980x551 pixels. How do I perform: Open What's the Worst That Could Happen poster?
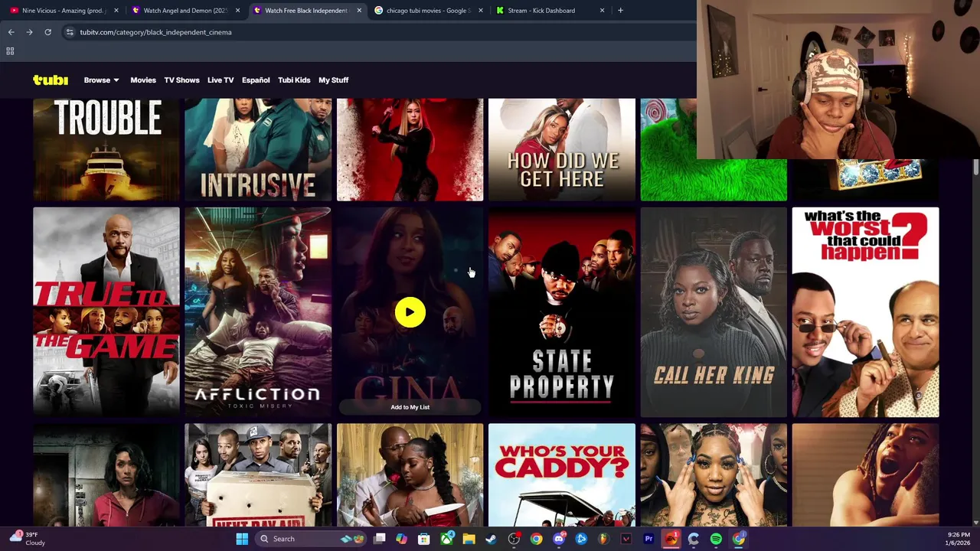865,312
